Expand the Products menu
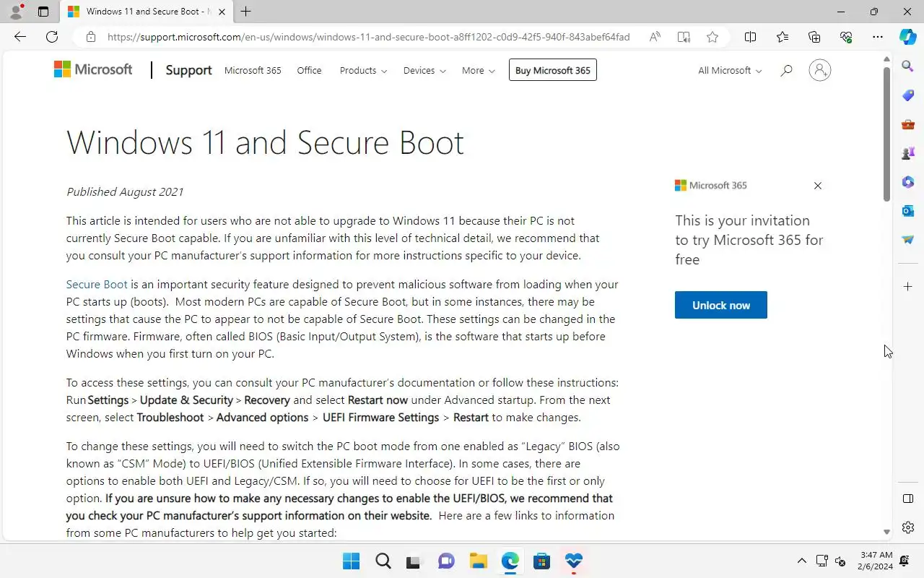Image resolution: width=924 pixels, height=578 pixels. coord(363,70)
